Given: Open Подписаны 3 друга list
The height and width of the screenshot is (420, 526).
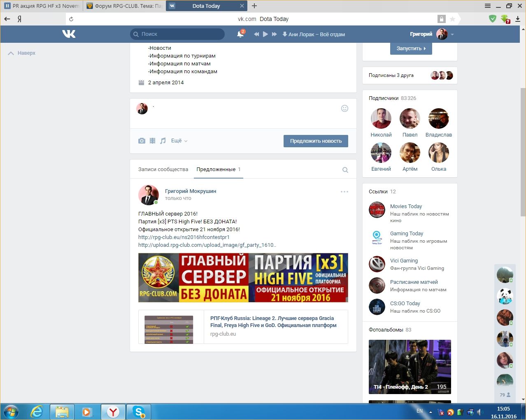Looking at the screenshot, I should [x=410, y=75].
